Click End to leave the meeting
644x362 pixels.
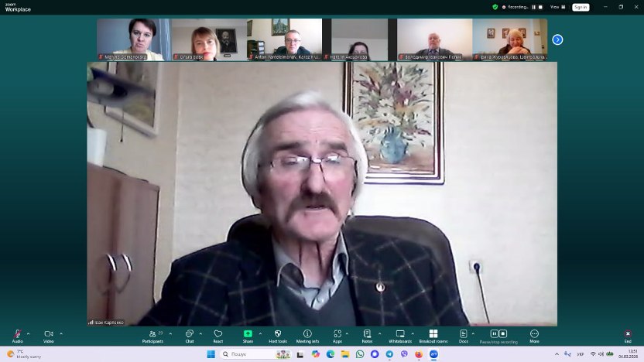tap(628, 334)
